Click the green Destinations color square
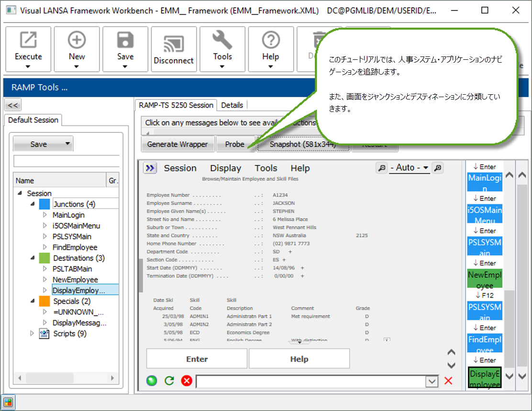This screenshot has height=411, width=532. 44,258
